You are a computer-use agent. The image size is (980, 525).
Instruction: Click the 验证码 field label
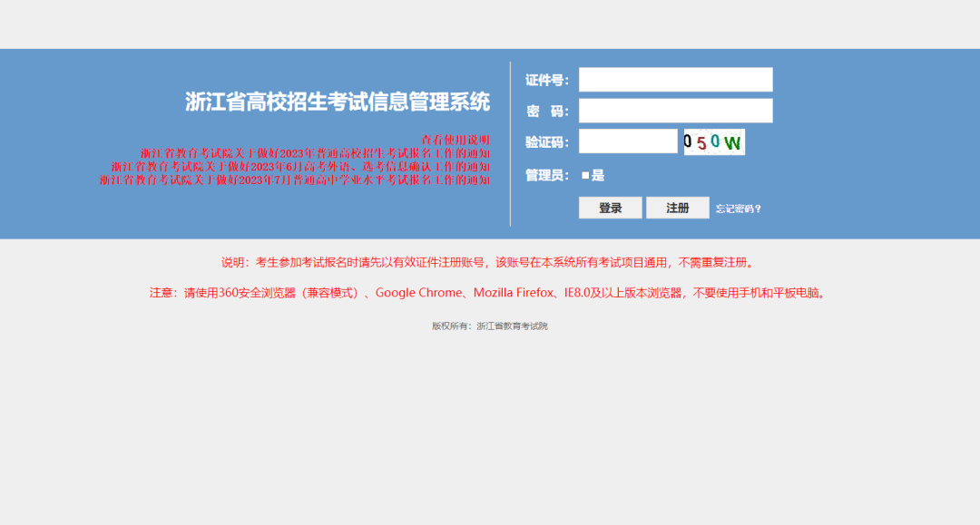click(546, 141)
